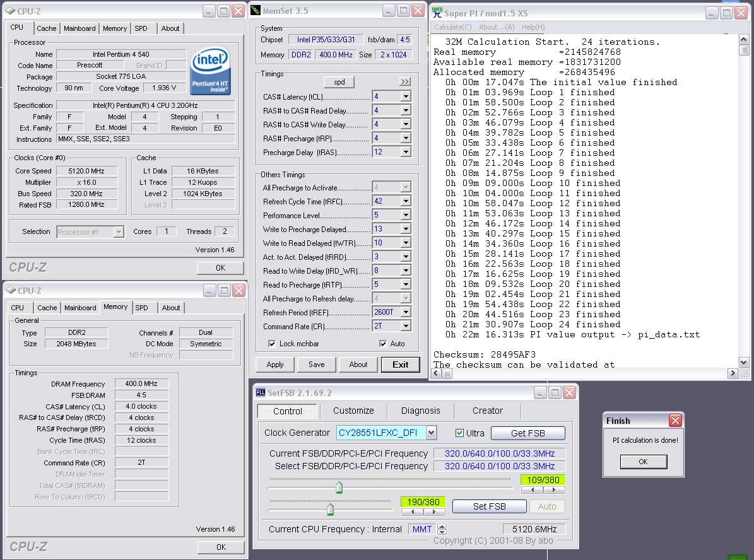Open the Read to Precharge (tRTP) dropdown
Image resolution: width=754 pixels, height=560 pixels.
click(x=406, y=284)
